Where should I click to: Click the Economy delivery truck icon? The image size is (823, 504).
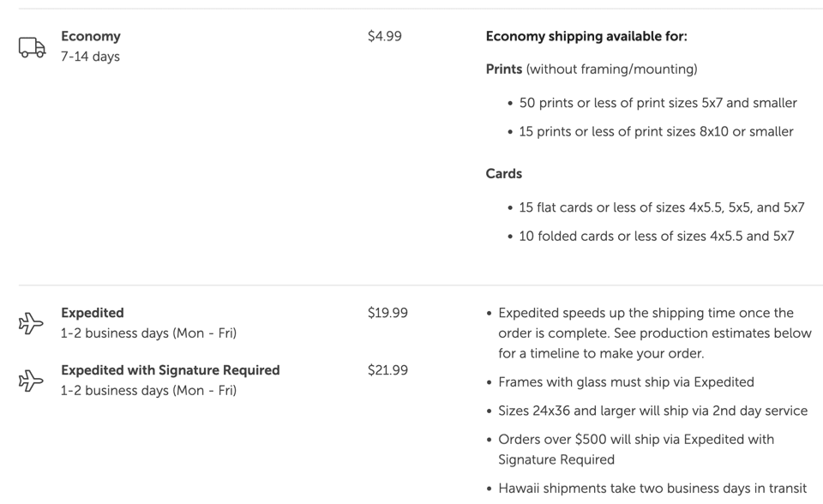point(32,47)
